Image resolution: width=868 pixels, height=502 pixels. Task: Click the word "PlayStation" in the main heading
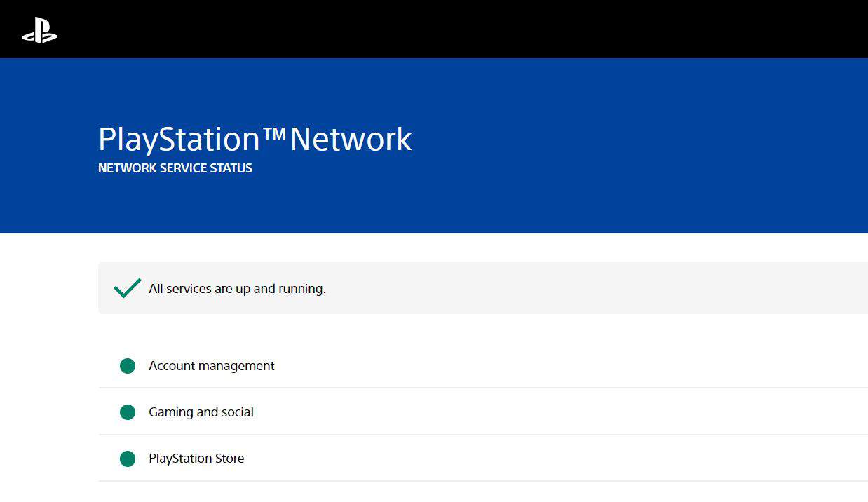click(179, 139)
